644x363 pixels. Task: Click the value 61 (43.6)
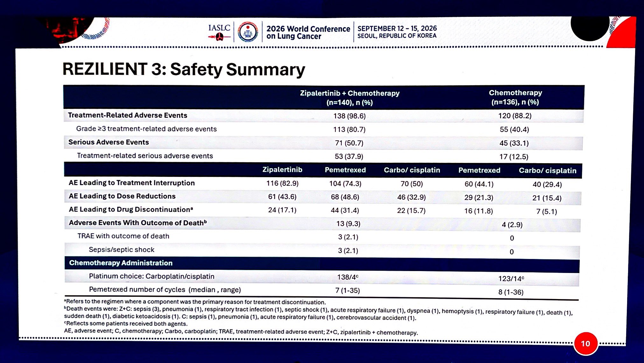[x=282, y=197]
